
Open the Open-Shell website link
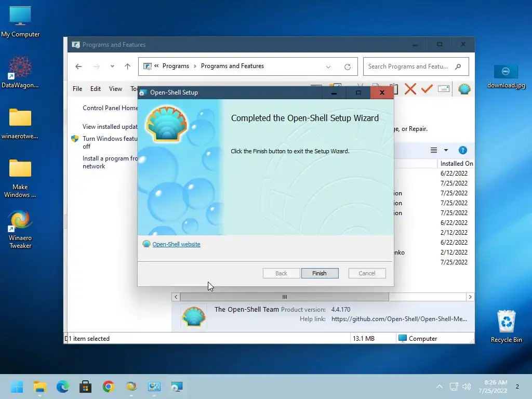(x=176, y=244)
